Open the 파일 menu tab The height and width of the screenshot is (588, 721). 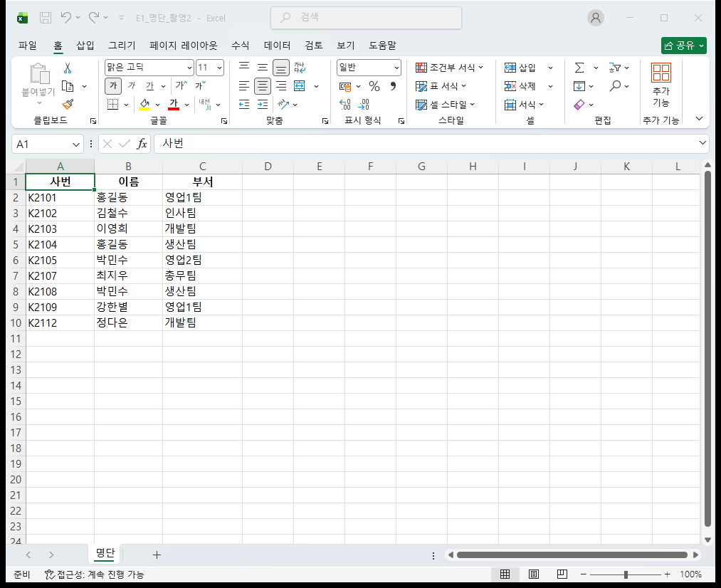[28, 45]
